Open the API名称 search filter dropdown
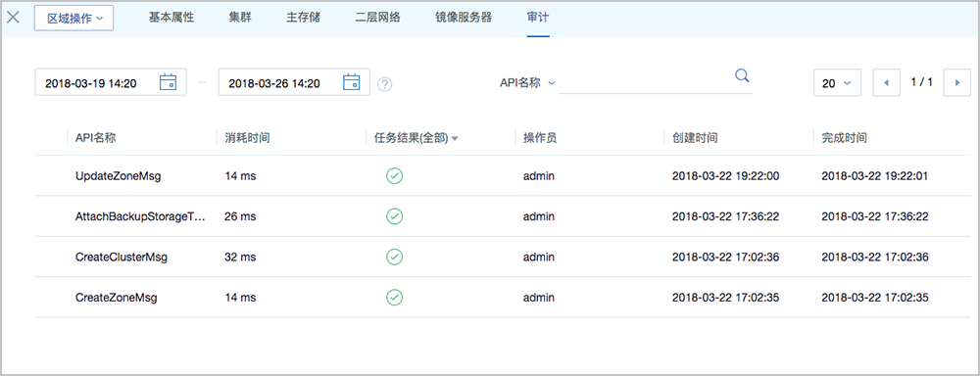This screenshot has height=376, width=980. click(527, 82)
